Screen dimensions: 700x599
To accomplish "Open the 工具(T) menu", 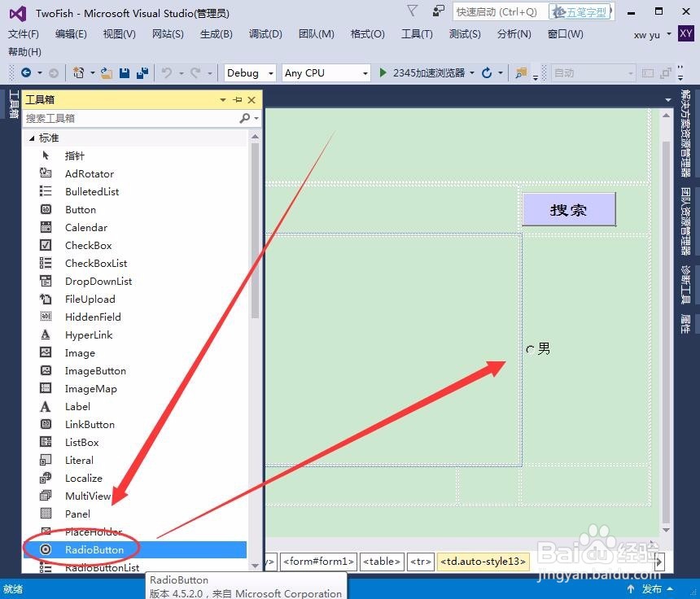I will click(x=417, y=34).
